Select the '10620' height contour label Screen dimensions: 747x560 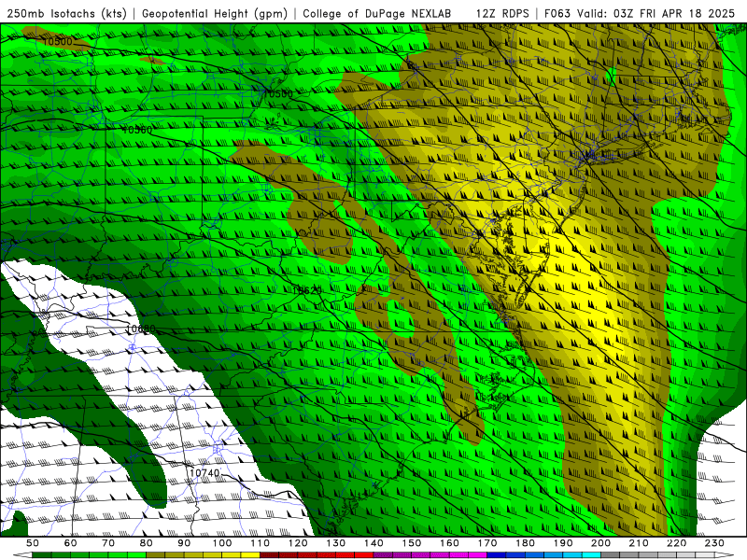[x=307, y=290]
